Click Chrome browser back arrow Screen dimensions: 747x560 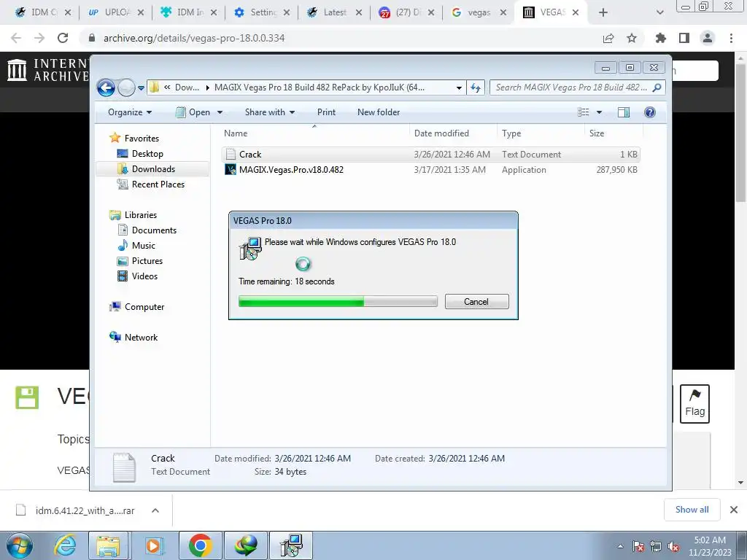[x=16, y=38]
